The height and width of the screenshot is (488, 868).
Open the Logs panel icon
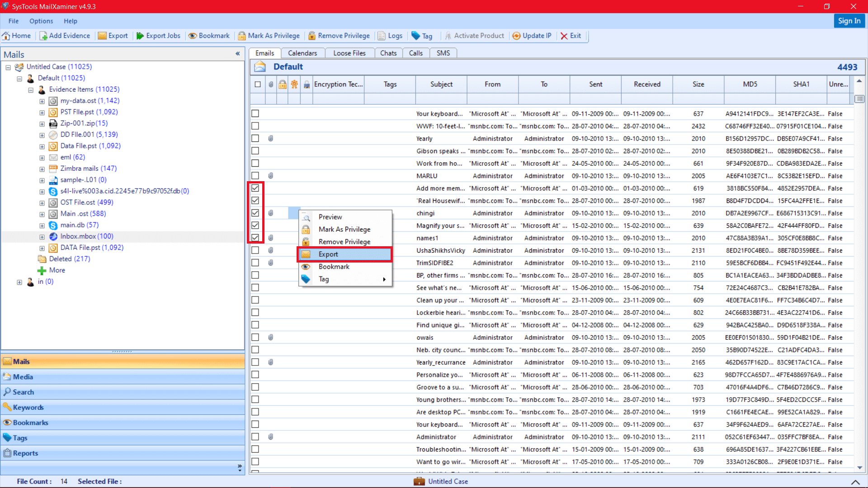point(390,36)
